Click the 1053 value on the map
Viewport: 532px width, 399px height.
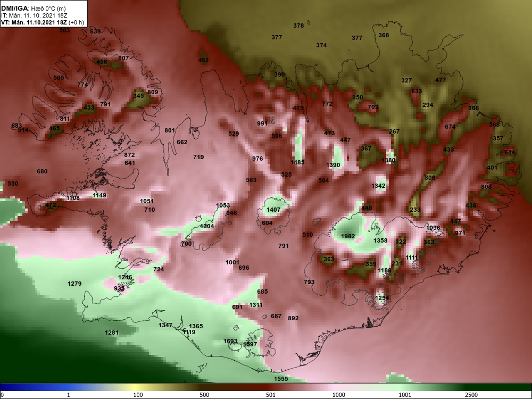click(x=223, y=205)
